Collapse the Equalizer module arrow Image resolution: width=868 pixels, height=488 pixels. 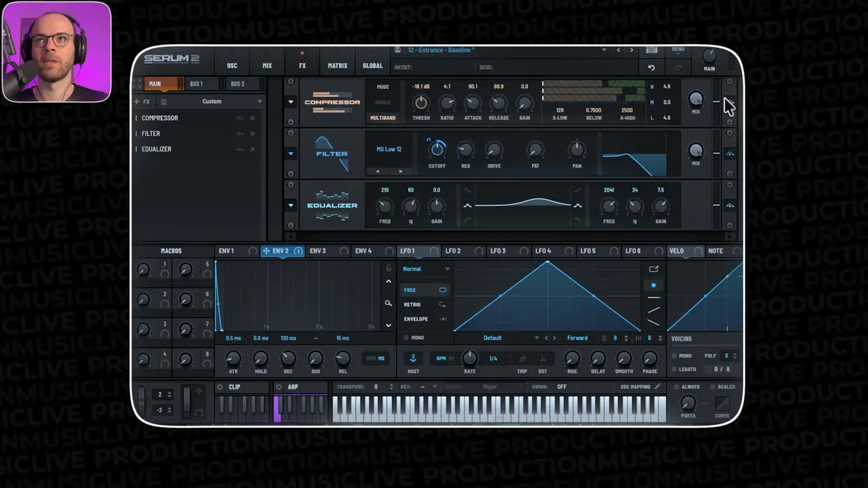click(x=291, y=205)
